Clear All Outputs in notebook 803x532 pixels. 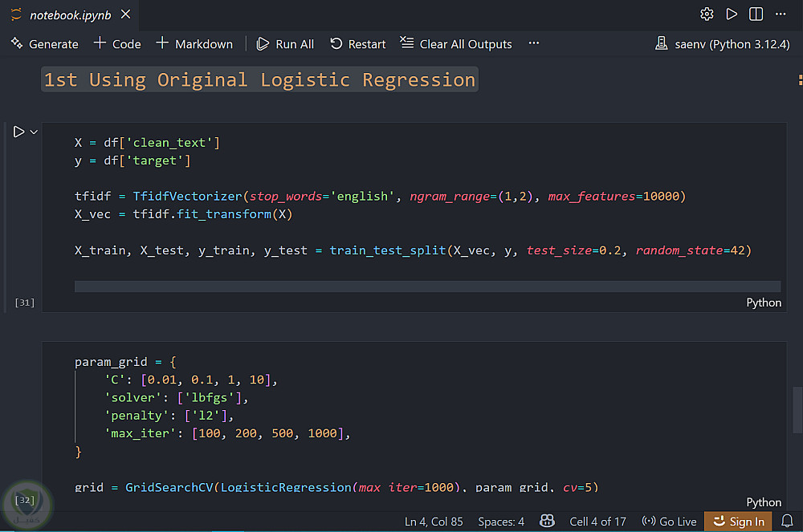[x=456, y=44]
